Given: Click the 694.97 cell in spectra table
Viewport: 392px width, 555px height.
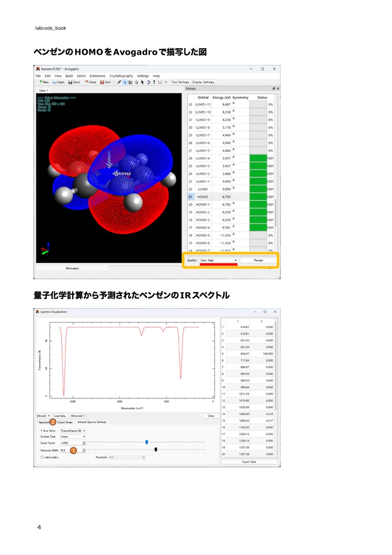Looking at the screenshot, I should 238,353.
